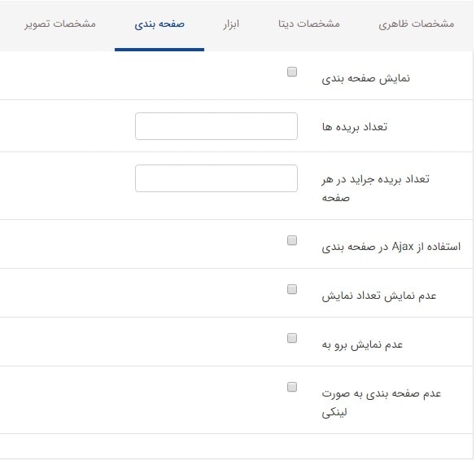The image size is (476, 465).
Task: Open the مشخصات دیتا tab
Action: [x=308, y=24]
